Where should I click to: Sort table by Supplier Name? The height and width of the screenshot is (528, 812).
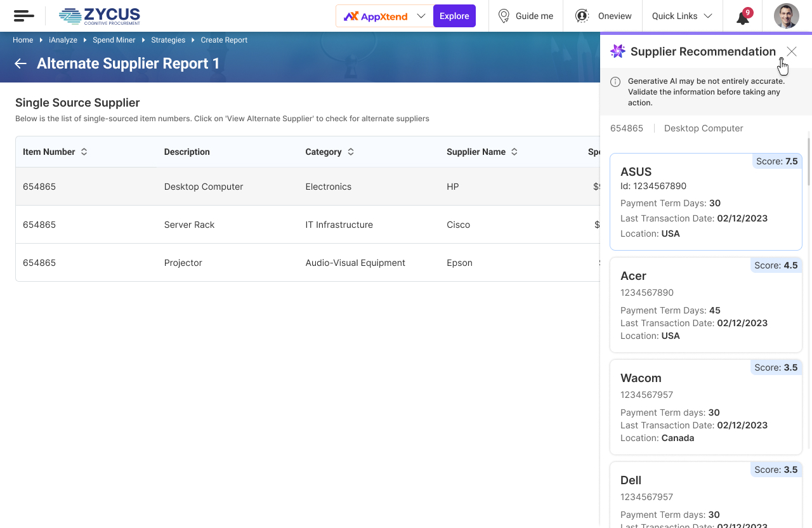514,152
